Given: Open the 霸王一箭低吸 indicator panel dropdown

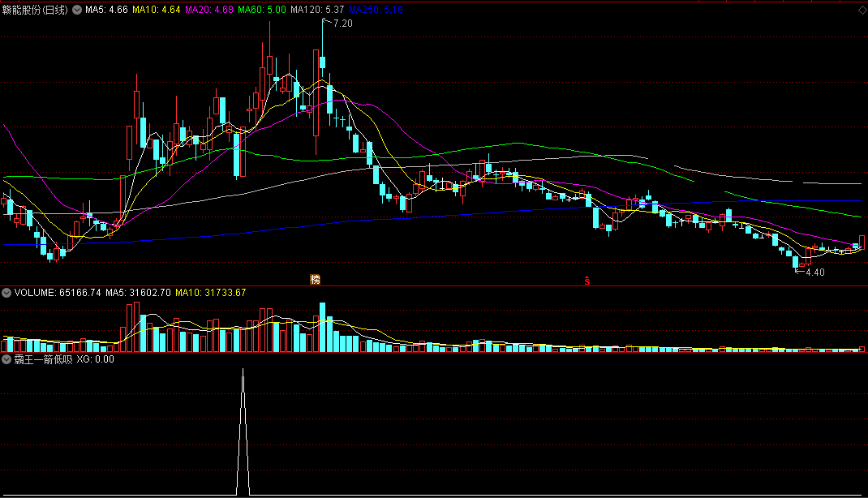Looking at the screenshot, I should 6,359.
